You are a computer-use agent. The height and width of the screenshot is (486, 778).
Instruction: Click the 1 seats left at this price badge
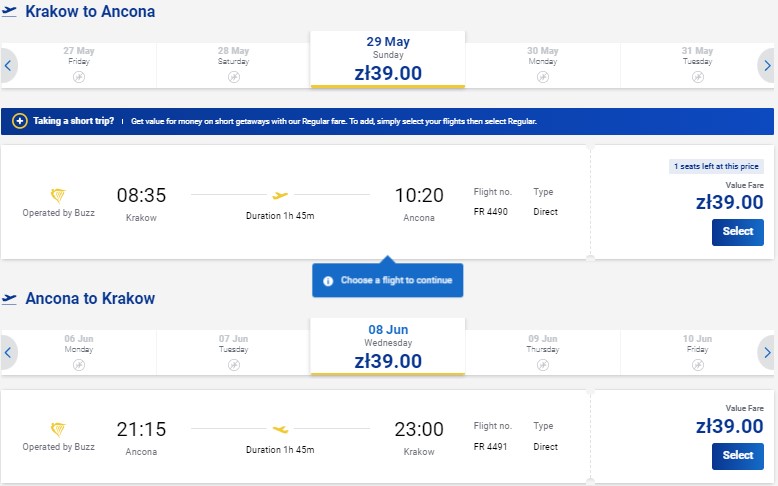click(x=716, y=166)
